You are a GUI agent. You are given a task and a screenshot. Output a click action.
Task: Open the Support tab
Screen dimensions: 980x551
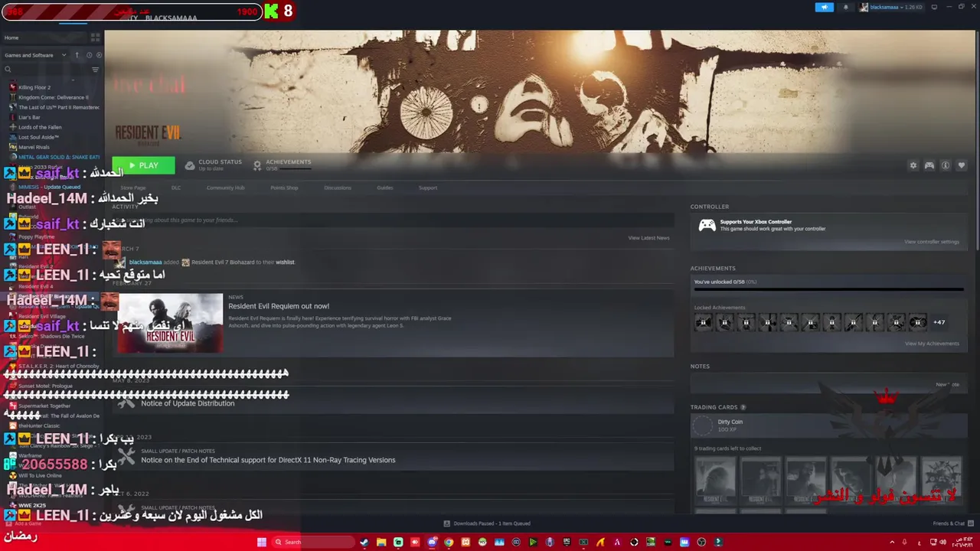tap(428, 187)
